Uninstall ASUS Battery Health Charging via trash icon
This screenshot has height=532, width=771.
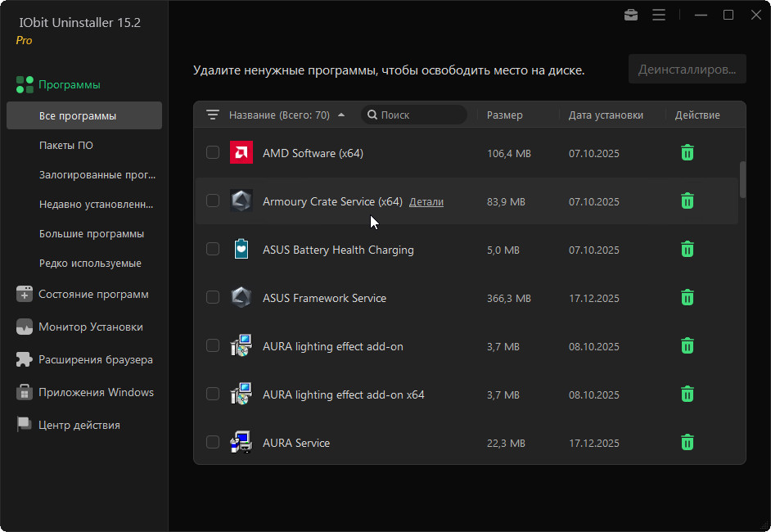[x=688, y=250]
